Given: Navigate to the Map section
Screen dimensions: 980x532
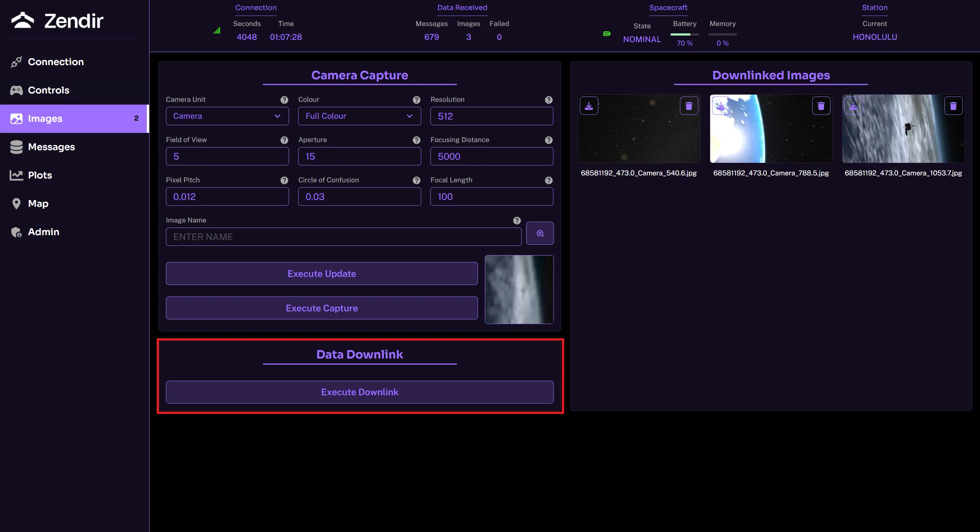Looking at the screenshot, I should tap(38, 203).
